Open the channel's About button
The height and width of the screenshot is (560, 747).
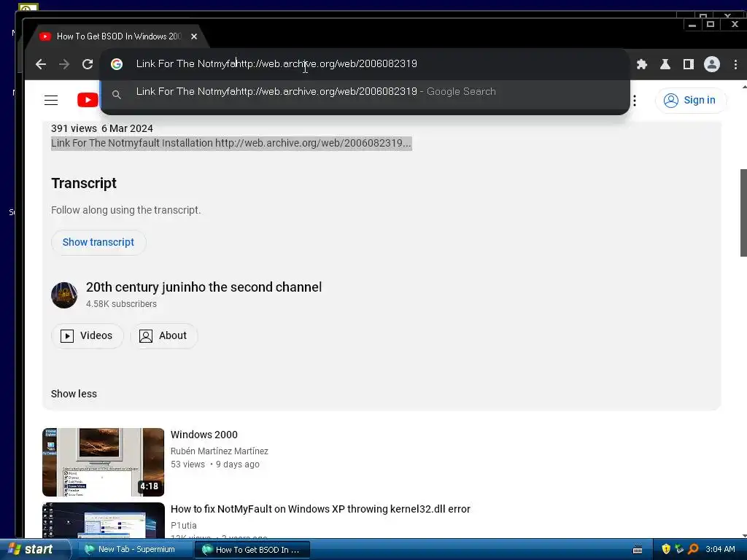click(x=163, y=335)
